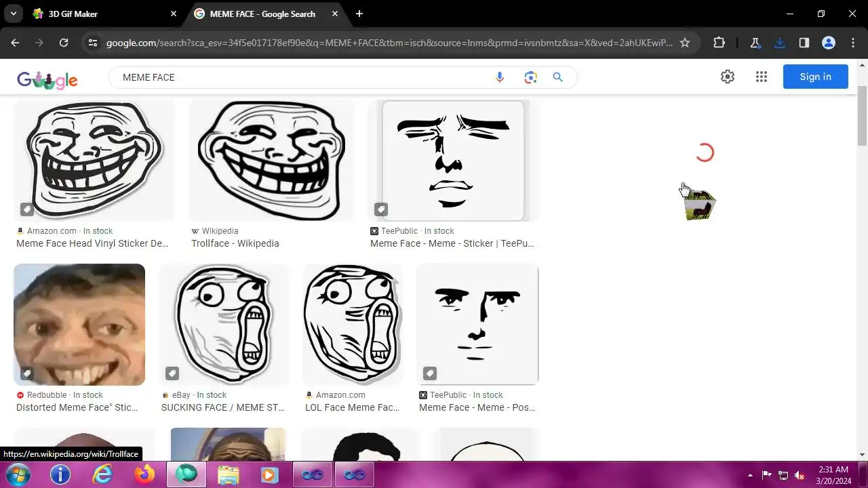Launch Internet Explorer from the taskbar
The height and width of the screenshot is (488, 868).
tap(102, 474)
